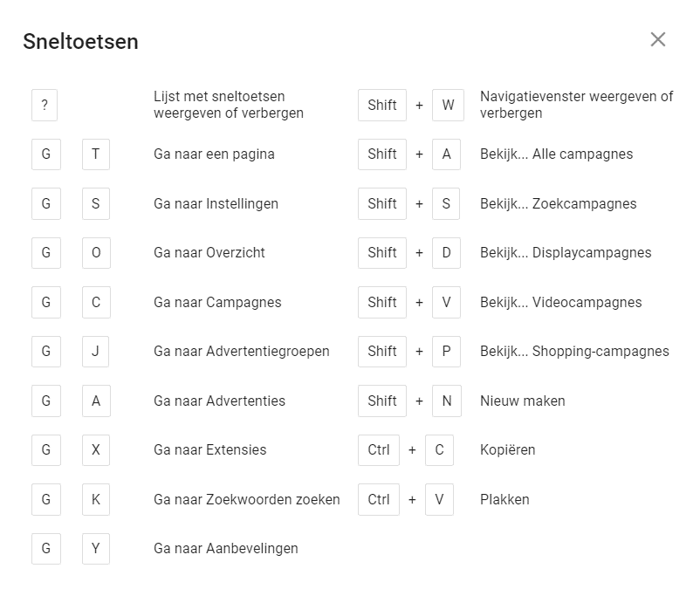
Task: Click the 'Ga naar Campagnes' label
Action: [217, 302]
